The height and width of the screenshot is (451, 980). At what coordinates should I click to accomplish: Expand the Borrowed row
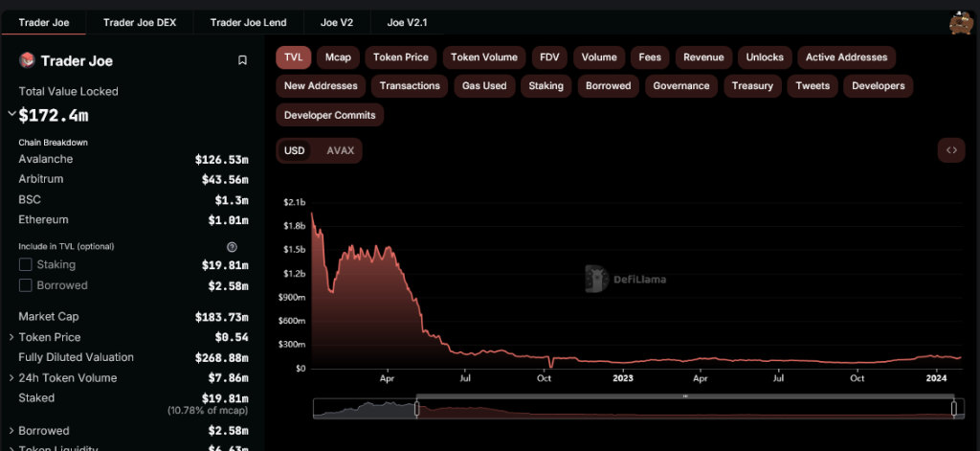pos(11,431)
